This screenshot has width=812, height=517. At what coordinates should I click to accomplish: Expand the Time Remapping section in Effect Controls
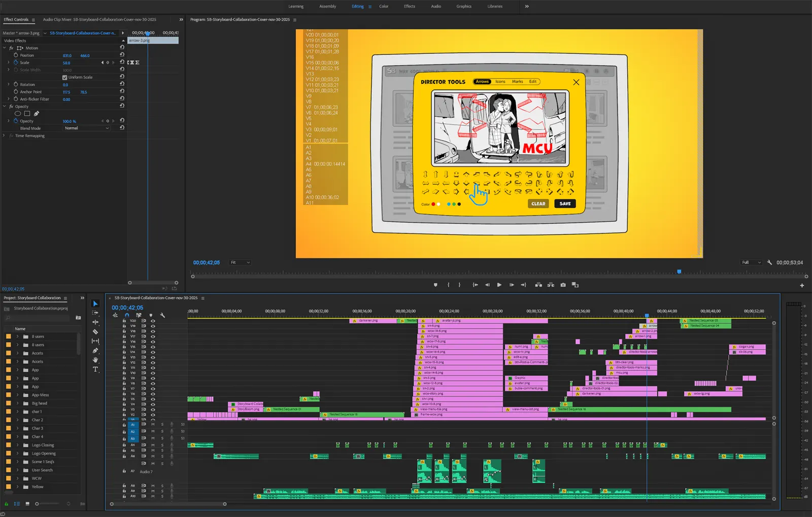[4, 135]
